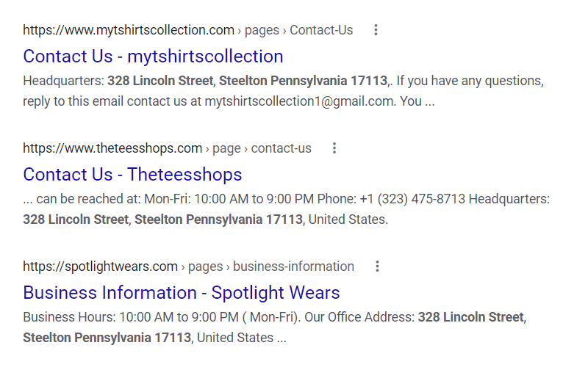Click the https://www.theteesshops.com URL text

click(112, 148)
